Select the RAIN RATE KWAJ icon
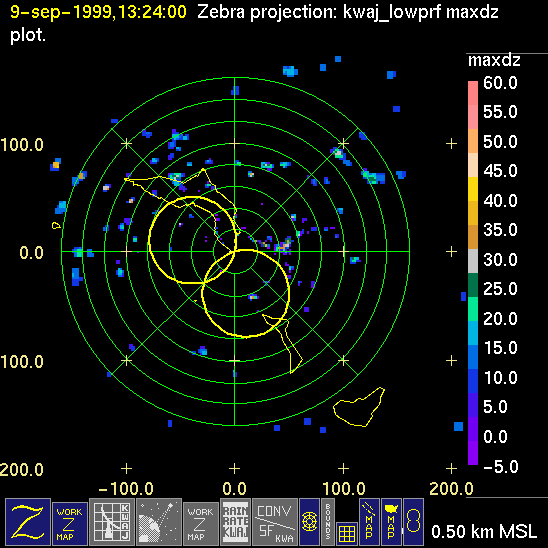 click(x=236, y=522)
